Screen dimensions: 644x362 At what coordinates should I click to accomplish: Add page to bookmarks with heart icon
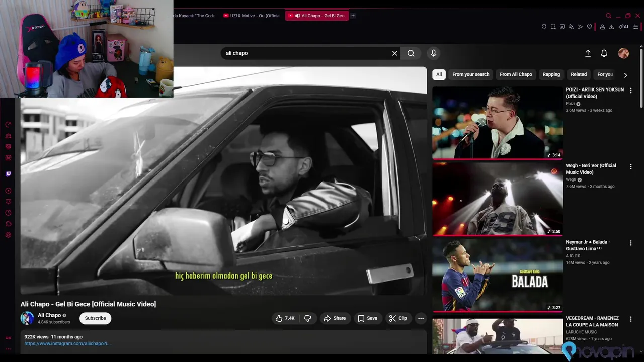pyautogui.click(x=589, y=27)
